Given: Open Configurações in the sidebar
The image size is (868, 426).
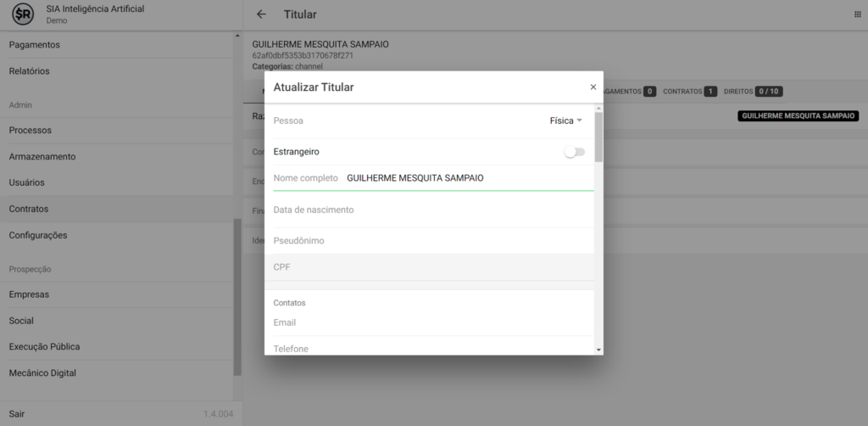Looking at the screenshot, I should (37, 235).
